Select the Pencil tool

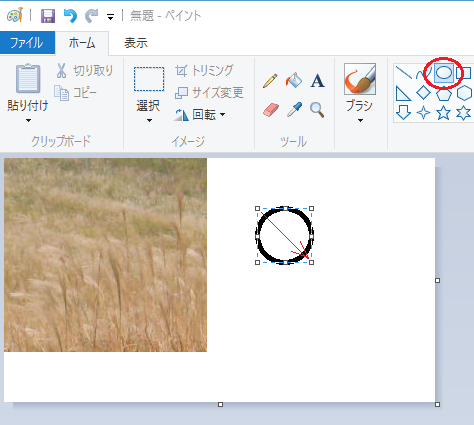pyautogui.click(x=270, y=81)
